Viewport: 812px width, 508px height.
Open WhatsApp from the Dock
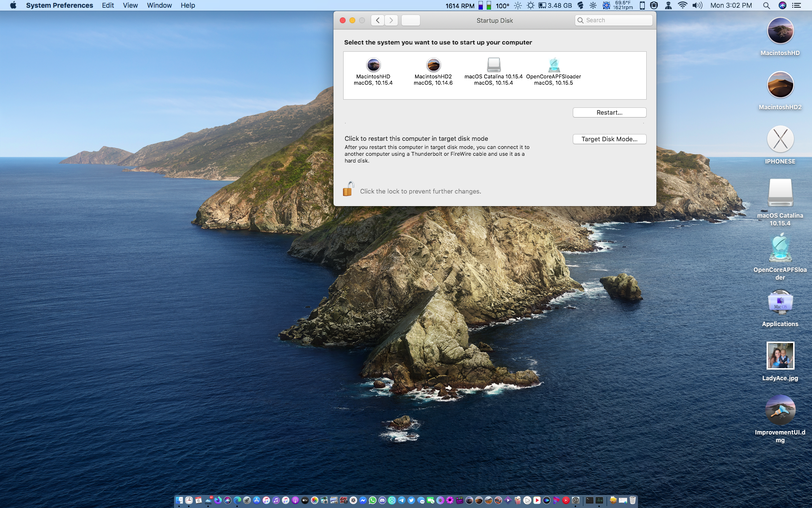[373, 500]
